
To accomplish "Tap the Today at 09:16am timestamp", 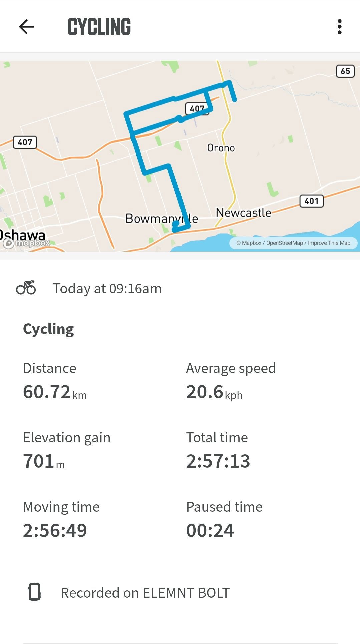I will pyautogui.click(x=107, y=288).
